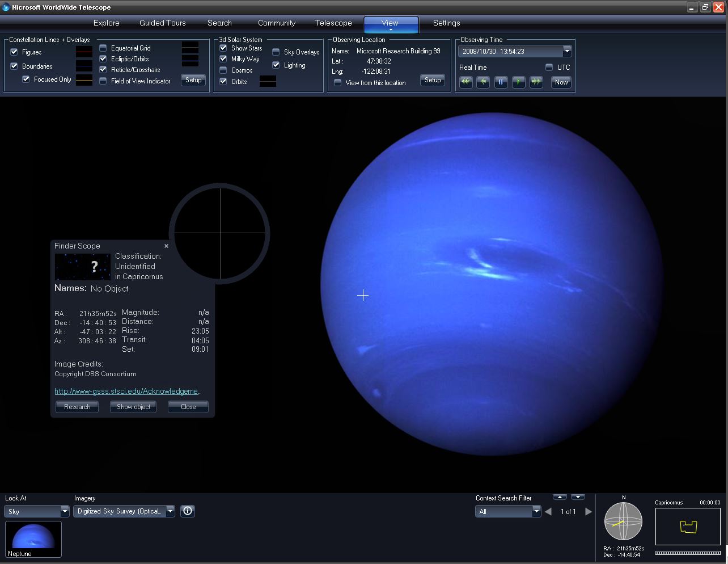728x564 pixels.
Task: Open the Settings tab
Action: tap(447, 23)
